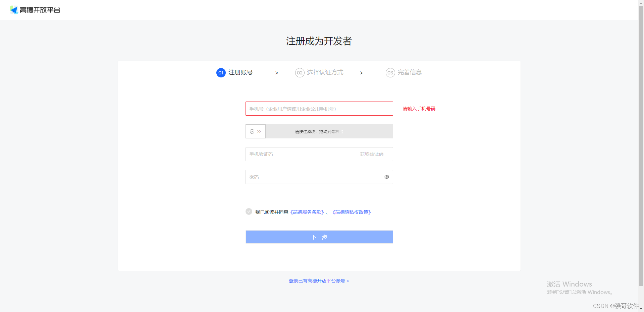Check the agreement checkbox 我已阅读并同意
The image size is (644, 312).
[249, 211]
